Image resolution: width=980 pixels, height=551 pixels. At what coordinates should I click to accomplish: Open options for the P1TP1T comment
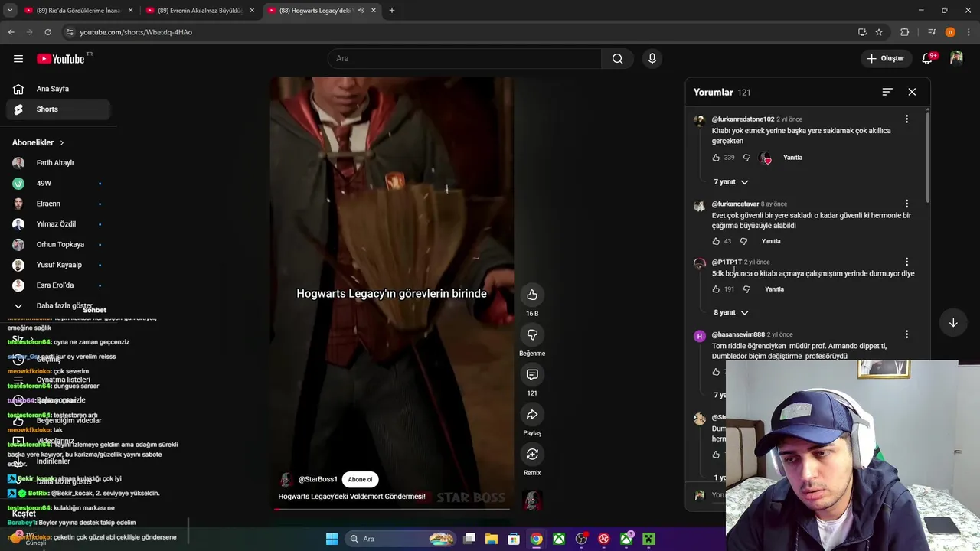(x=906, y=262)
